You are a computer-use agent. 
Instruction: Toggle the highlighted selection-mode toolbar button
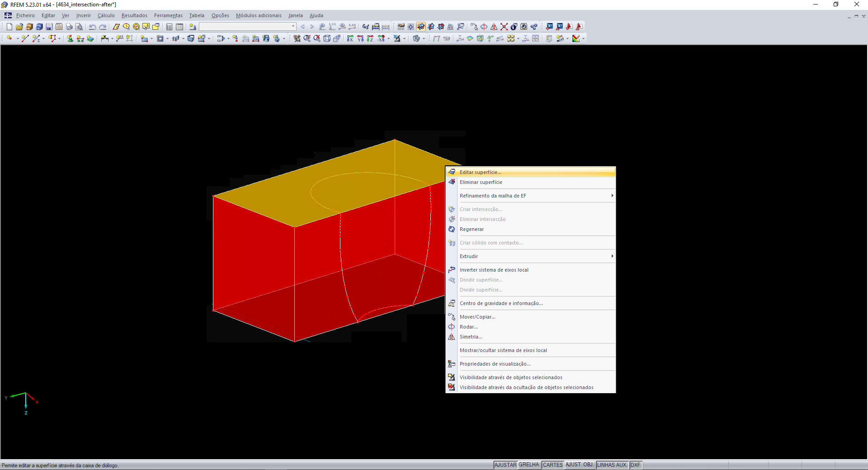click(x=421, y=27)
